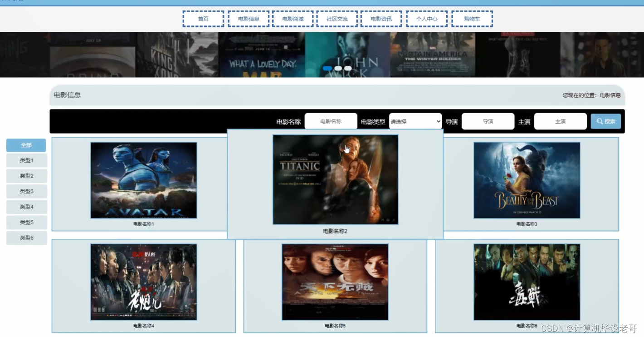This screenshot has height=337, width=644.
Task: Click the 您现在的位置：电影信息 breadcrumb text
Action: pos(592,95)
